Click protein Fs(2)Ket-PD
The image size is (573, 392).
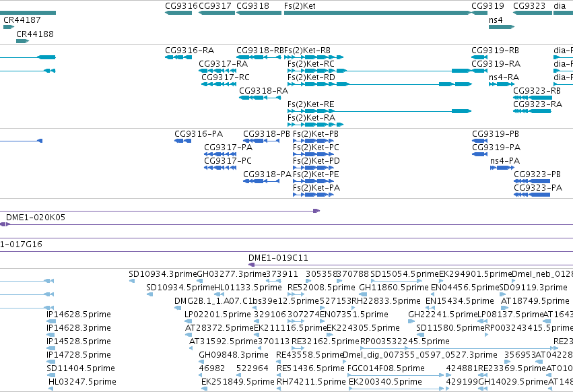pos(316,161)
